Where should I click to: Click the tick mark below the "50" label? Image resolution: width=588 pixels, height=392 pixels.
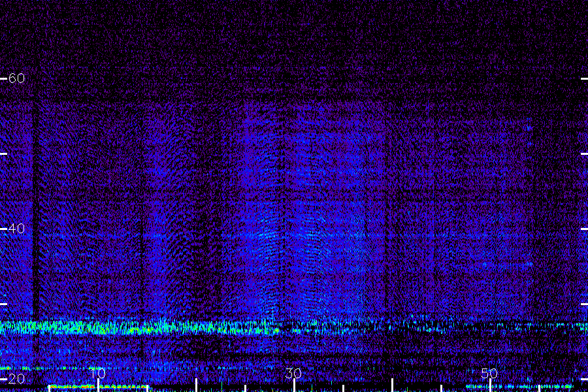(490, 385)
